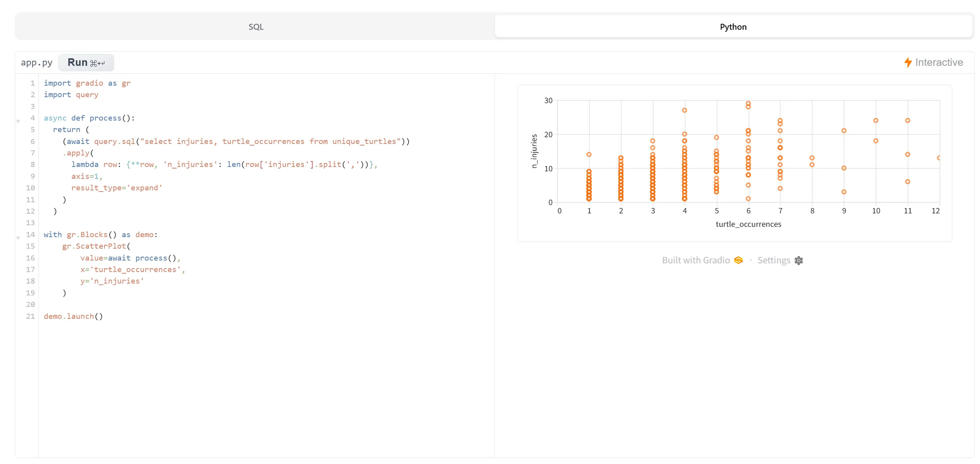Image resolution: width=980 pixels, height=464 pixels.
Task: Click line 21 demo.launch() in editor
Action: (x=73, y=316)
